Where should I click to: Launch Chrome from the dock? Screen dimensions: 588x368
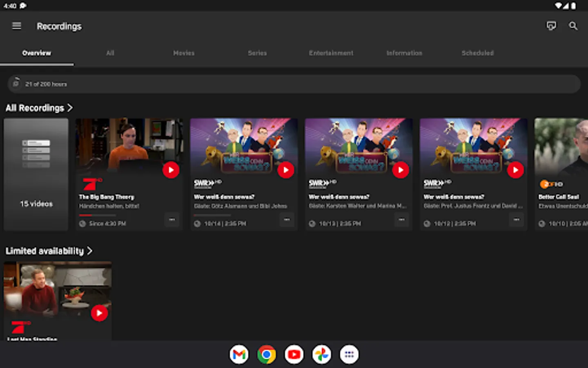[266, 355]
